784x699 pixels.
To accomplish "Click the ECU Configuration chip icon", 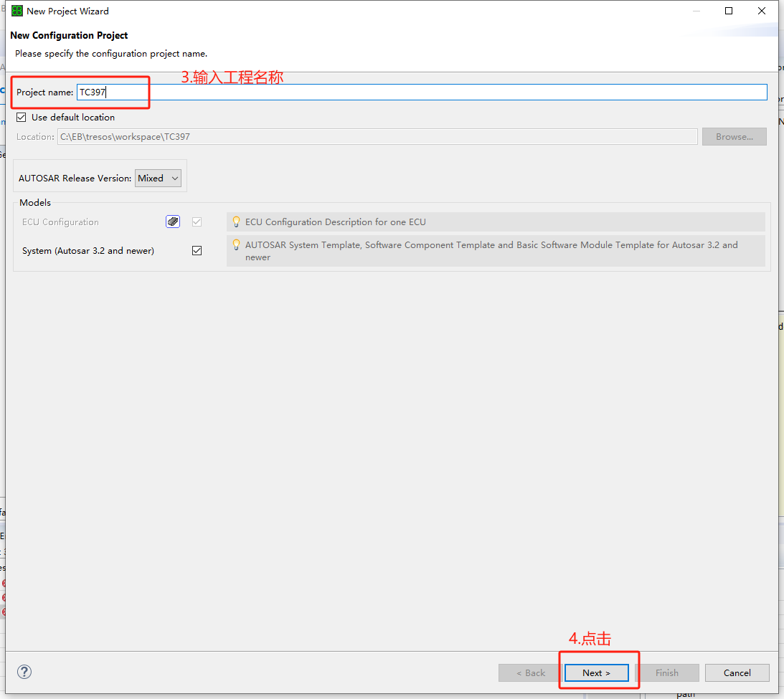I will tap(173, 222).
